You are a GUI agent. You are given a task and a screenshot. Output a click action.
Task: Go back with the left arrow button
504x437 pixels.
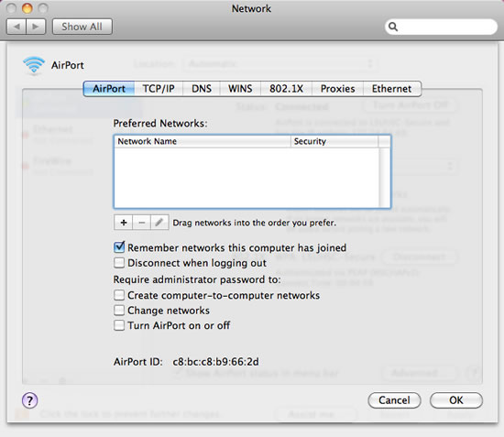(16, 27)
